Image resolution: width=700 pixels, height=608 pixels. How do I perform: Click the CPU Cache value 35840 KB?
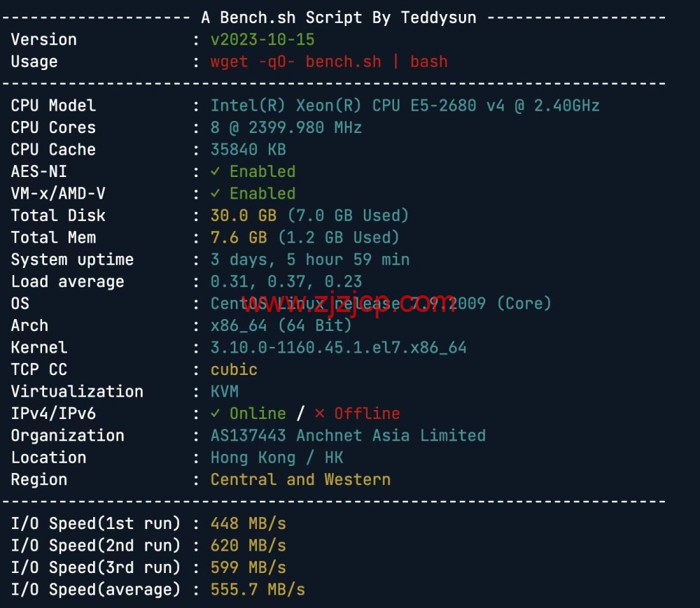coord(248,150)
